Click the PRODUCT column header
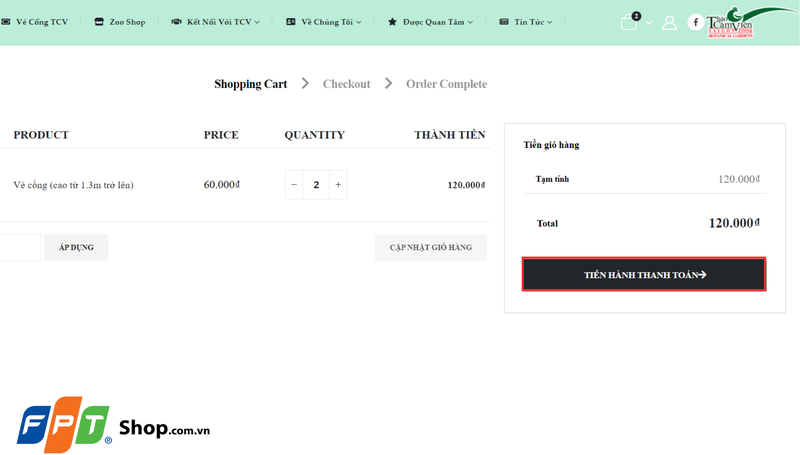Screen dimensions: 800x455 pyautogui.click(x=41, y=135)
